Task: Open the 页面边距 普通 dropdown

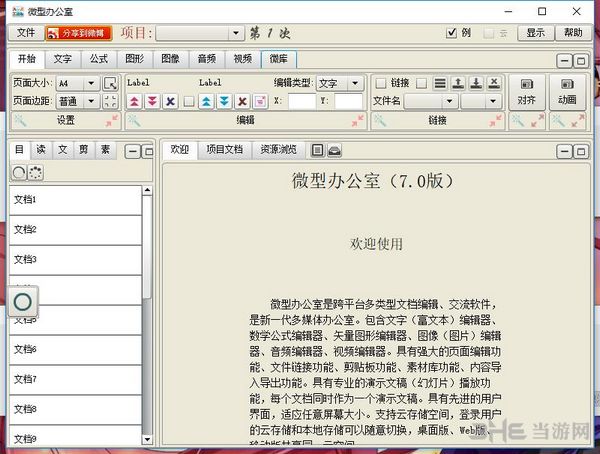Action: tap(78, 101)
